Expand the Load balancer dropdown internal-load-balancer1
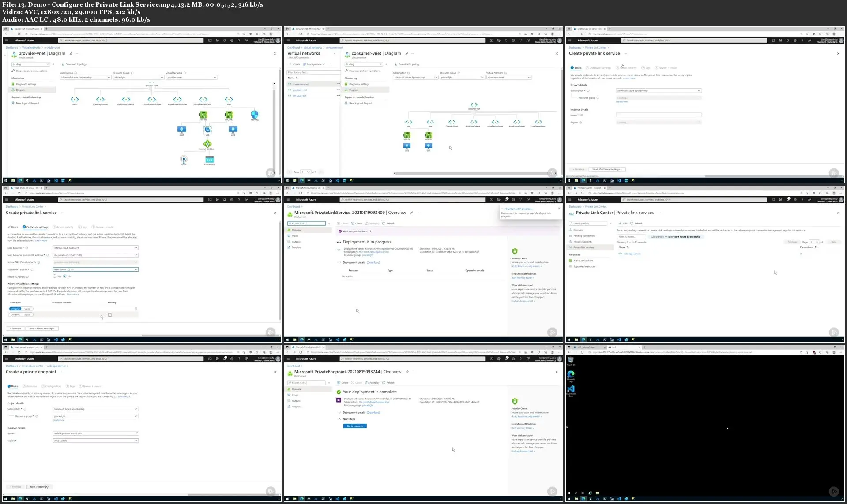The image size is (847, 504). click(95, 248)
